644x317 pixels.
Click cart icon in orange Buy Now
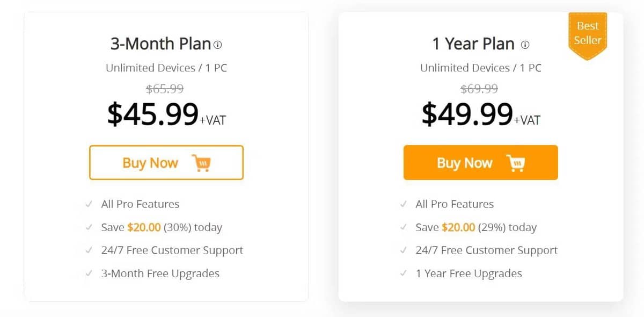pos(516,163)
